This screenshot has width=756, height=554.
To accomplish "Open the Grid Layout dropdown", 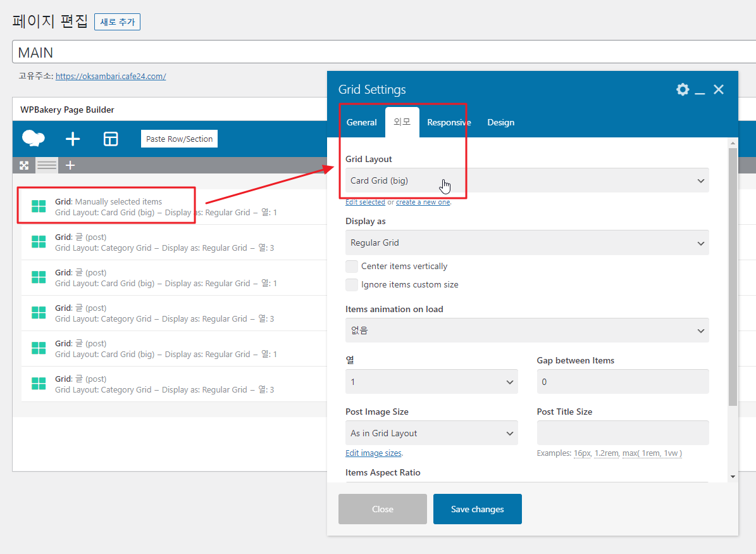I will [x=527, y=180].
